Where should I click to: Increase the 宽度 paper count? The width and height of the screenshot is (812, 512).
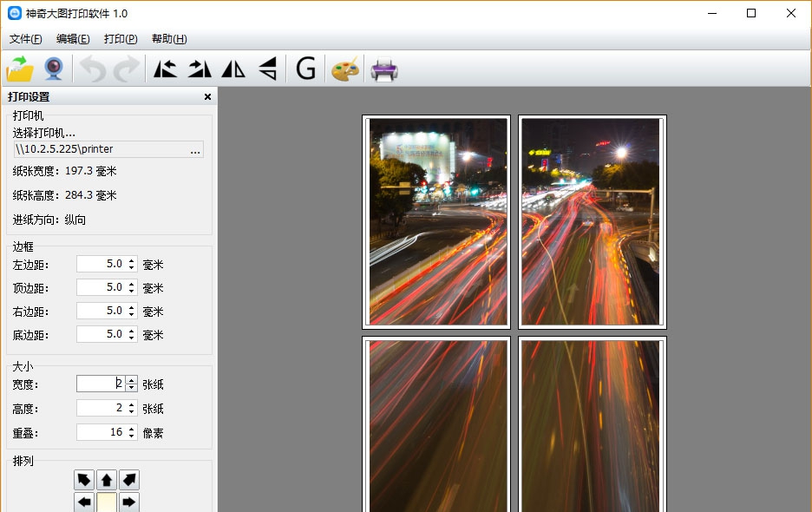point(132,380)
